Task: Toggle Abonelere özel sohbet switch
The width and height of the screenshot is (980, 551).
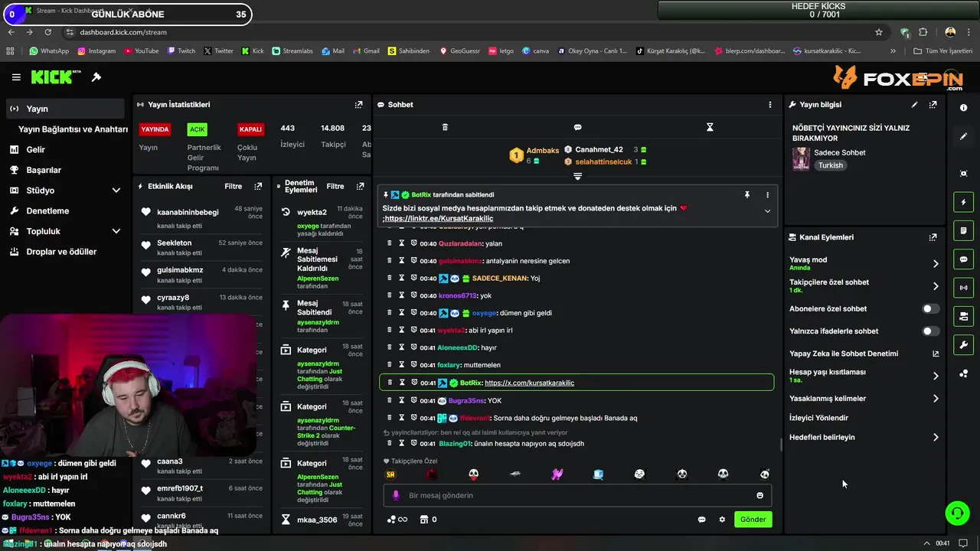Action: coord(930,308)
